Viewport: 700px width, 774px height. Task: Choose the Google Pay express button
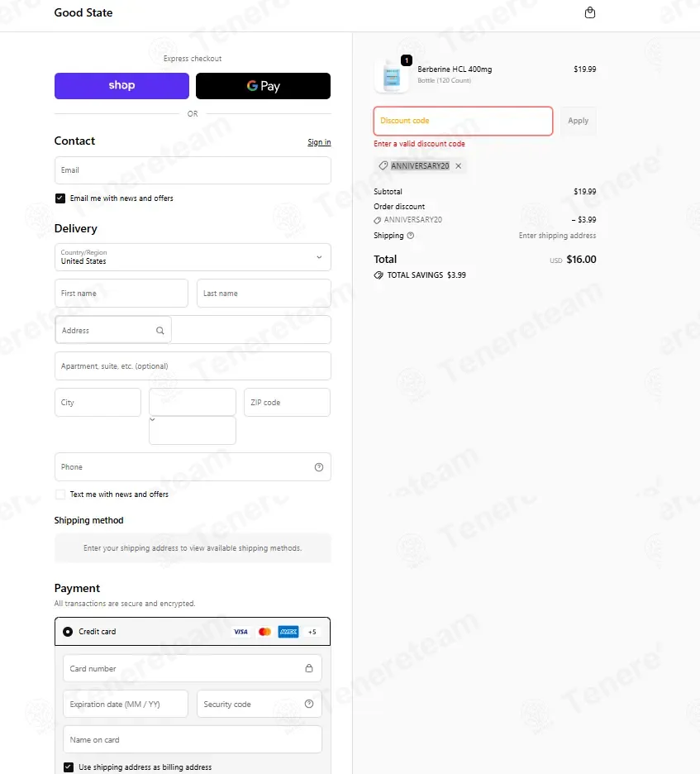pyautogui.click(x=263, y=86)
